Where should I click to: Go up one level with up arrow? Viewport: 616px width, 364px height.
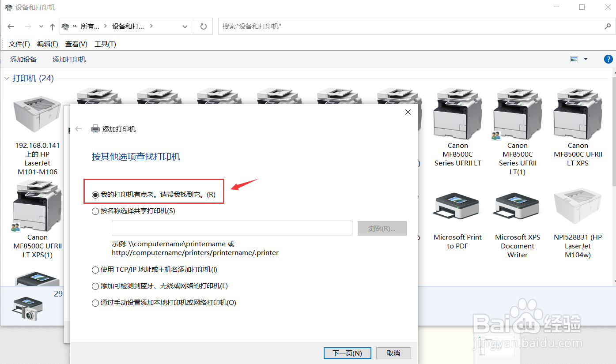coord(53,26)
